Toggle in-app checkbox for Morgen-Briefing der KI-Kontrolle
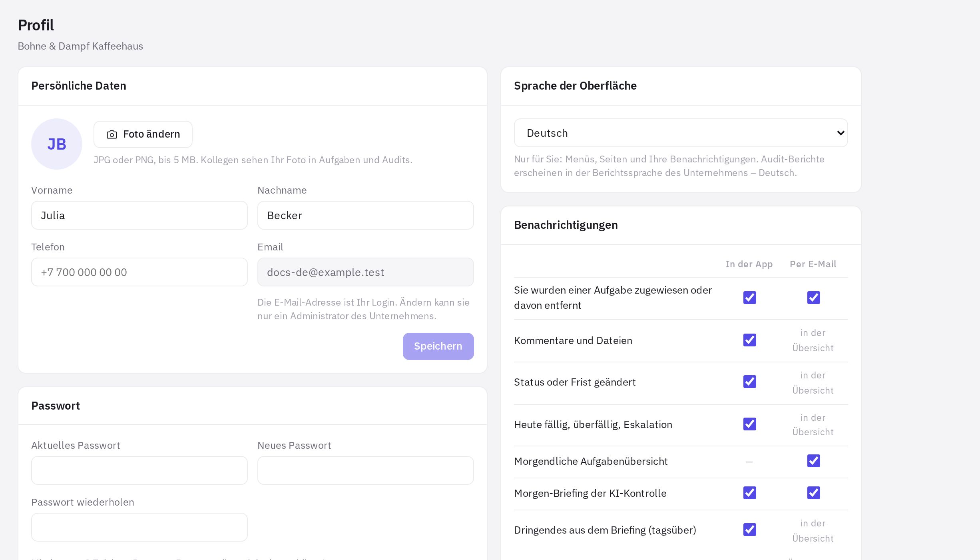980x560 pixels. click(x=750, y=493)
